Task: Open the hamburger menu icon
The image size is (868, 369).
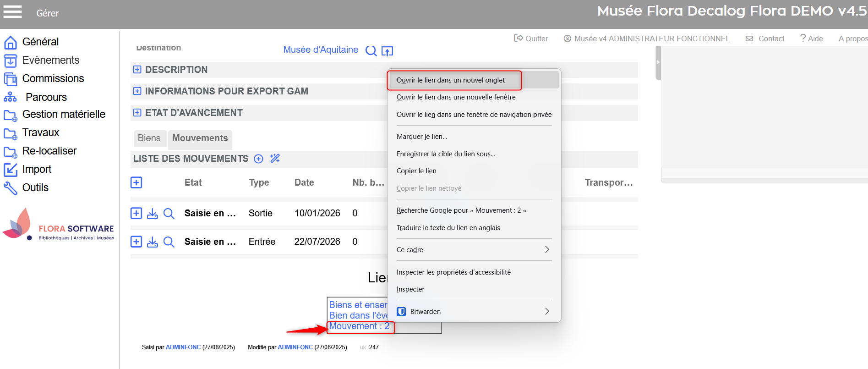Action: point(12,12)
